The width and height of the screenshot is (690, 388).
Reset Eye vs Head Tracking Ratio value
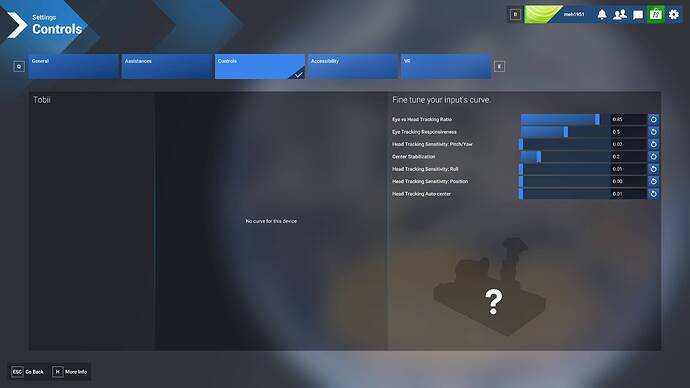pos(653,119)
